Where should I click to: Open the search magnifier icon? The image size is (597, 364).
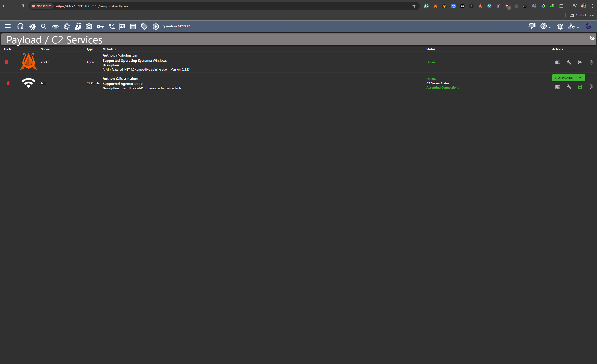tap(44, 26)
